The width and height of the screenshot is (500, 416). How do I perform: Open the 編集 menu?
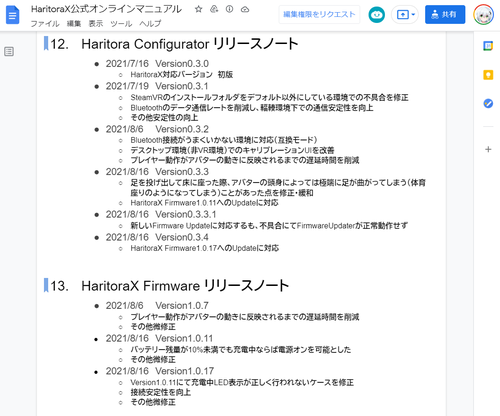pyautogui.click(x=74, y=24)
